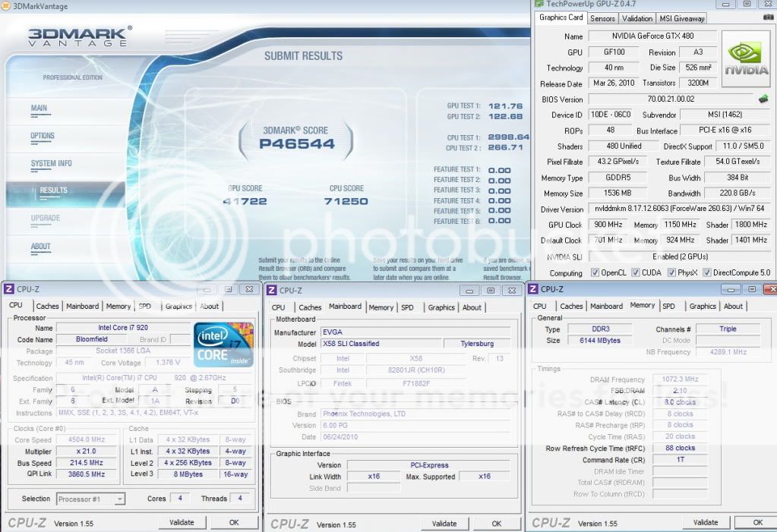Open Main in the 3DMark Vantage sidebar
This screenshot has height=532, width=777.
point(39,109)
